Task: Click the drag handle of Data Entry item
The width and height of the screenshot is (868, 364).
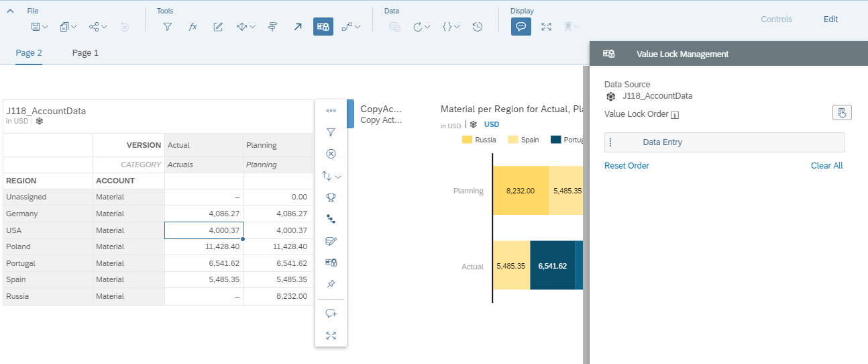Action: point(610,142)
